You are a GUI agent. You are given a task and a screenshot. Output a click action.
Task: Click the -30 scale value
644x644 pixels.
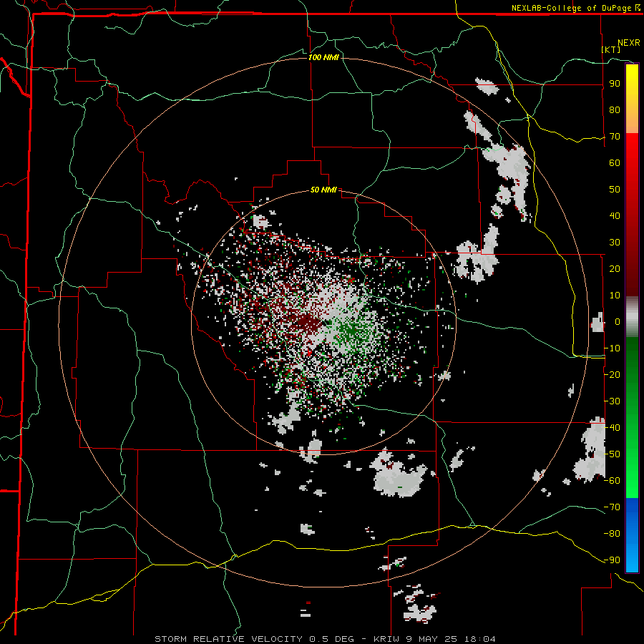pyautogui.click(x=612, y=401)
